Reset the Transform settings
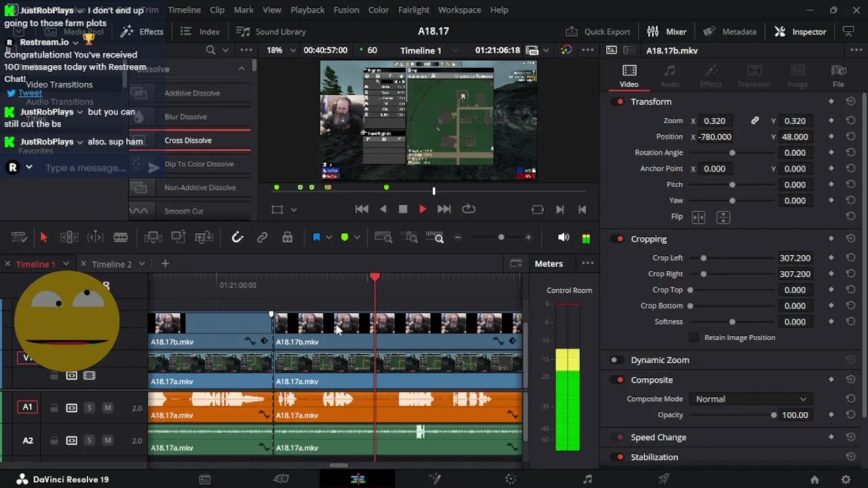868x488 pixels. pos(850,102)
